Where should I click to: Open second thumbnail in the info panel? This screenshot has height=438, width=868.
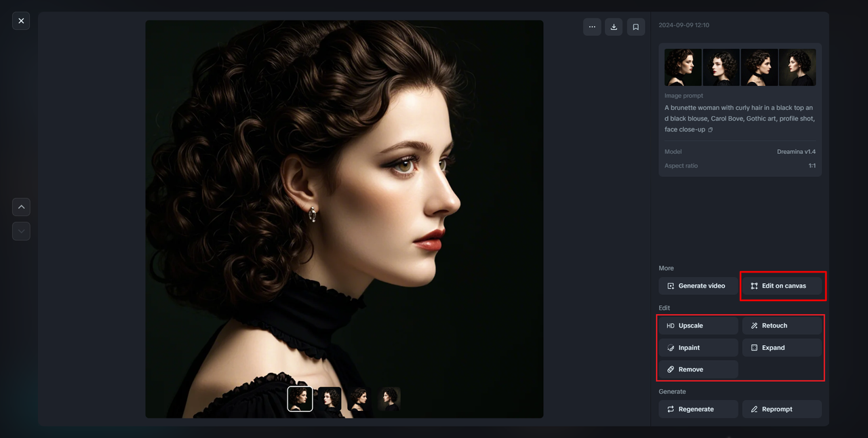coord(721,67)
